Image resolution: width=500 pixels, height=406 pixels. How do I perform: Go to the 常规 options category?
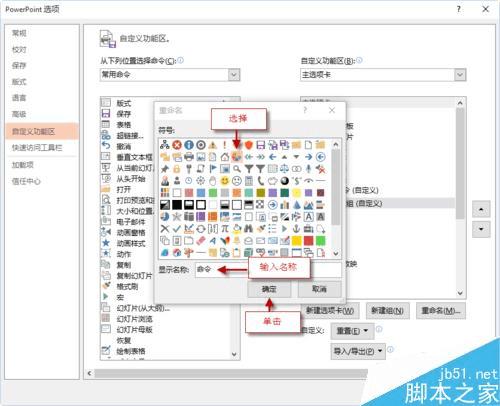(19, 33)
